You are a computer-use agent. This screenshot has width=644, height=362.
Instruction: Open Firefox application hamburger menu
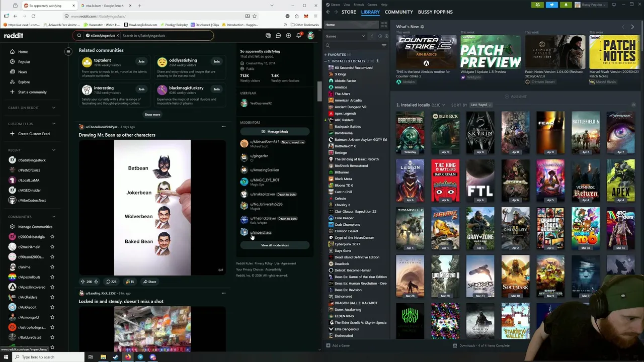[x=315, y=16]
